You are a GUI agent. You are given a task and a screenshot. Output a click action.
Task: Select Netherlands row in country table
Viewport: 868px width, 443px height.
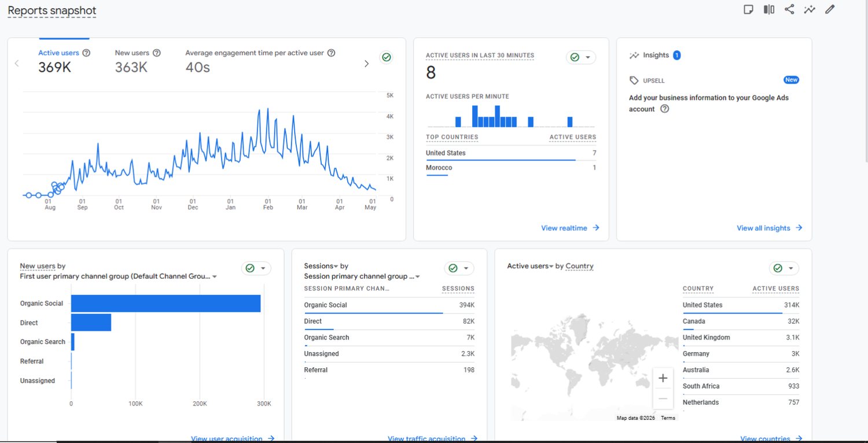pyautogui.click(x=741, y=403)
